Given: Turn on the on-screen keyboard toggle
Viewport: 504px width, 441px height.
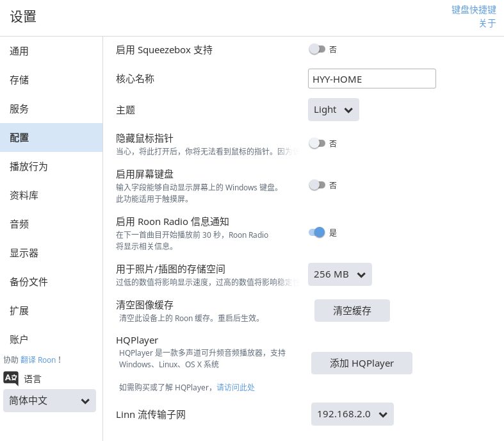Looking at the screenshot, I should tap(317, 185).
